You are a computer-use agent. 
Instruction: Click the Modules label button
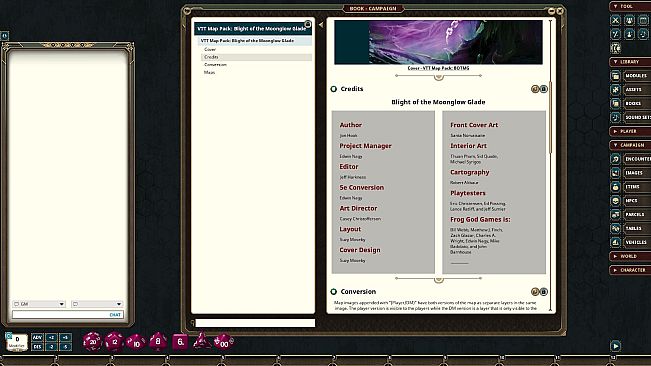tap(636, 76)
